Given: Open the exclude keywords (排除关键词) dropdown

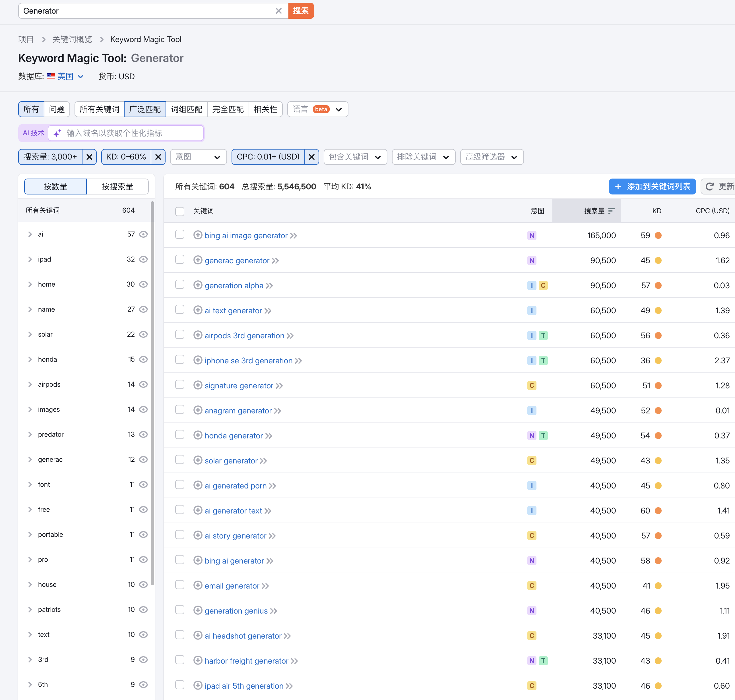Looking at the screenshot, I should 423,157.
